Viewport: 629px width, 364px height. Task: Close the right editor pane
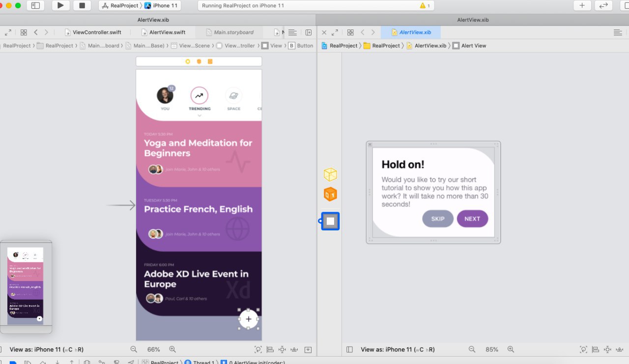click(x=324, y=32)
